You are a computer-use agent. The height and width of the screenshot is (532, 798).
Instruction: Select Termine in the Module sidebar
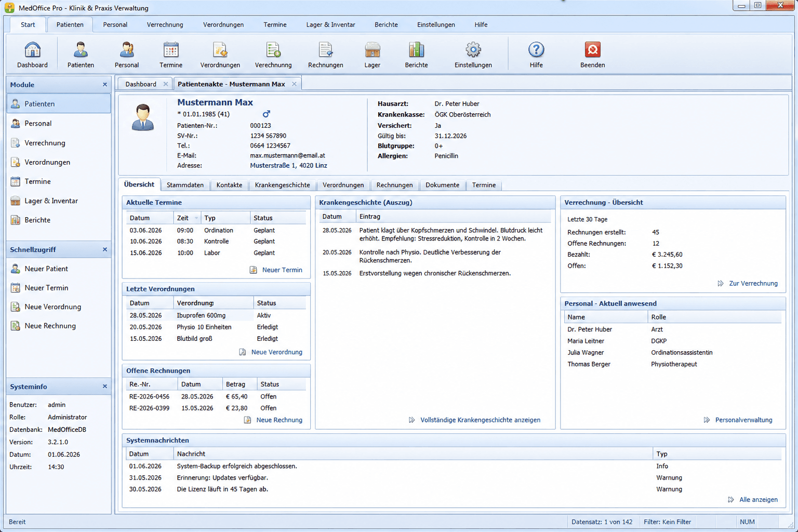click(59, 181)
